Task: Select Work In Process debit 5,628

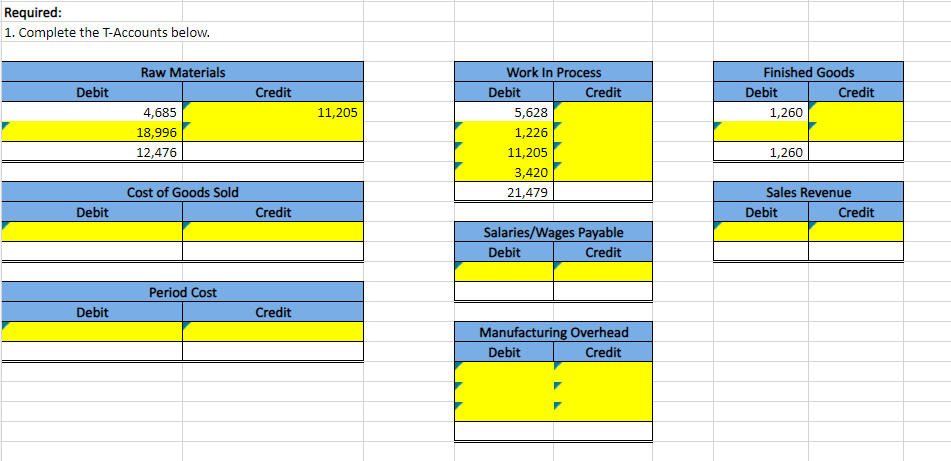Action: point(504,112)
